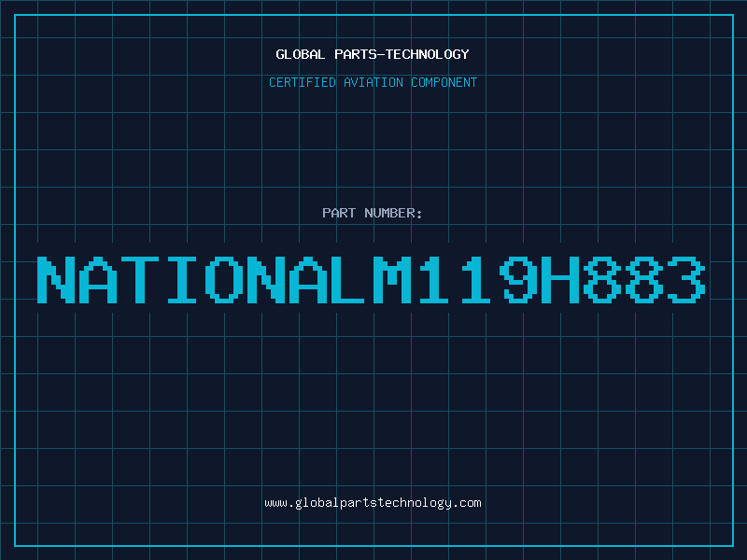747x560 pixels.
Task: Click the word AVIATION in the subtitle
Action: [373, 82]
